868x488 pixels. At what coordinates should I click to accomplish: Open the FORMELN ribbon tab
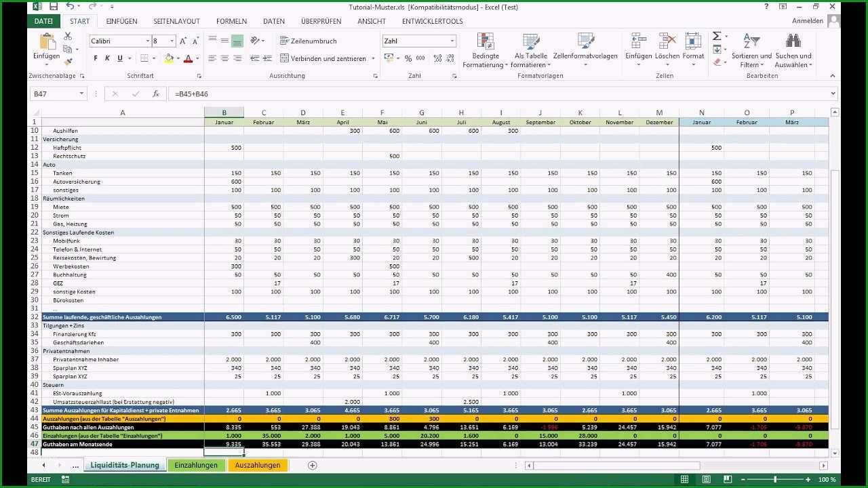click(x=232, y=21)
